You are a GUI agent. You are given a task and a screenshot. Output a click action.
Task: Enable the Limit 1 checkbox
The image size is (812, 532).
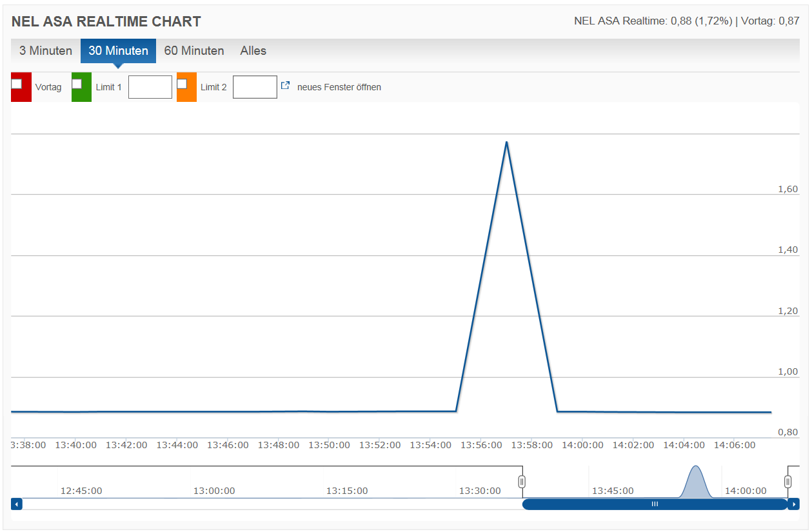point(77,83)
